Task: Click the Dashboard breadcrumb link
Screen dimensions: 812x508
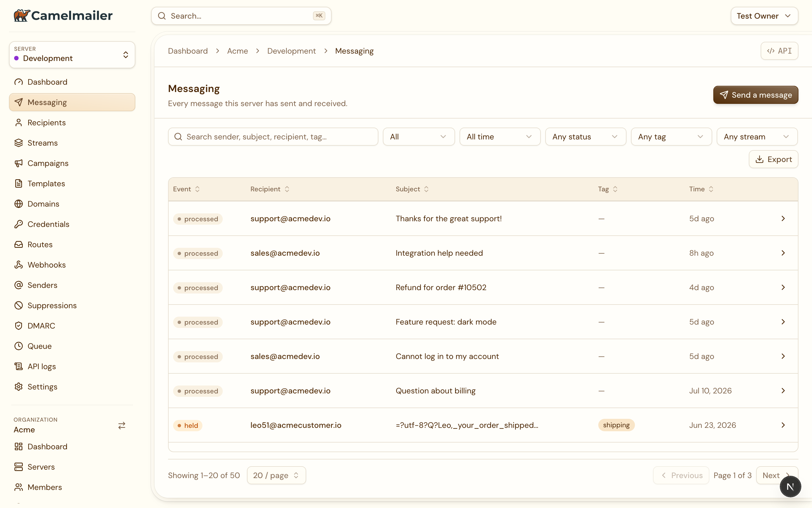Action: (x=188, y=51)
